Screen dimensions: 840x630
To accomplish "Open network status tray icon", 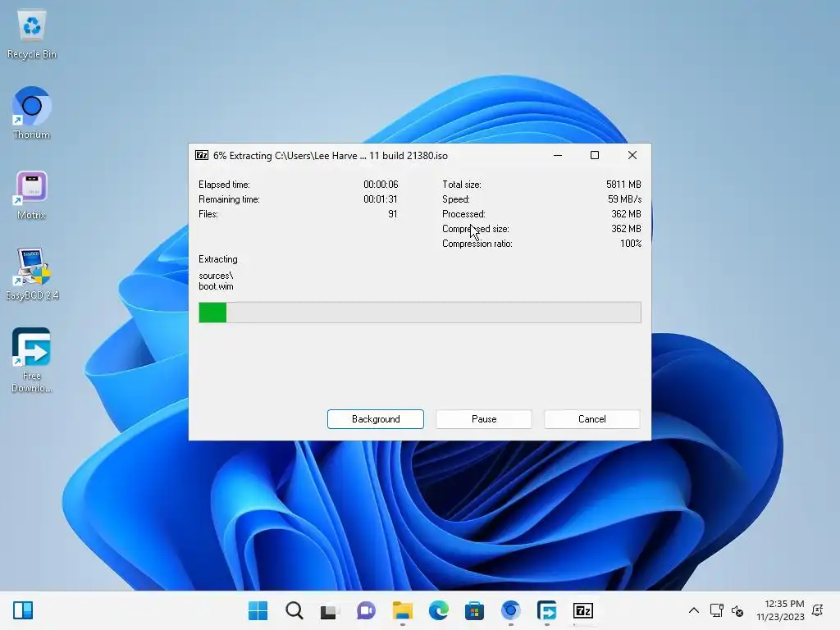I will tap(716, 610).
